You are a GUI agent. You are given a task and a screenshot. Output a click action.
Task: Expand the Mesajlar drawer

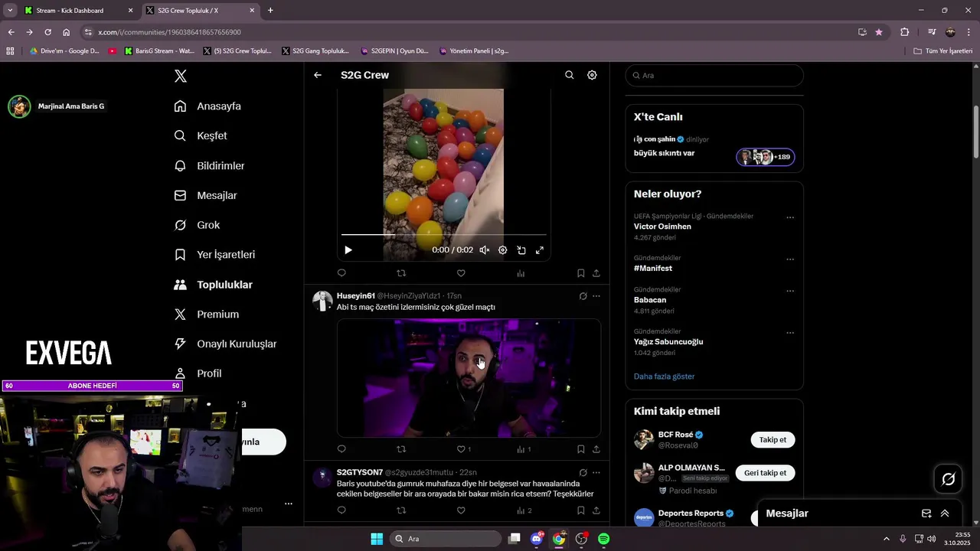[945, 514]
